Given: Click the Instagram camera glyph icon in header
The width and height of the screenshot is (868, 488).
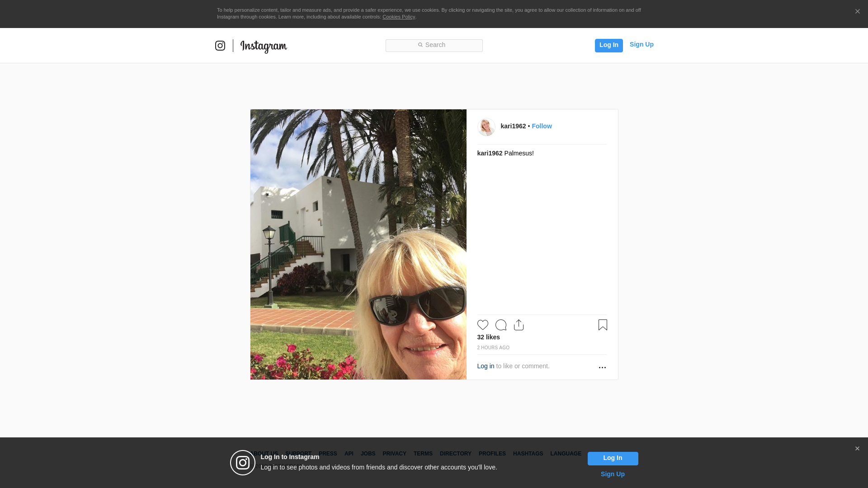Looking at the screenshot, I should (x=220, y=46).
